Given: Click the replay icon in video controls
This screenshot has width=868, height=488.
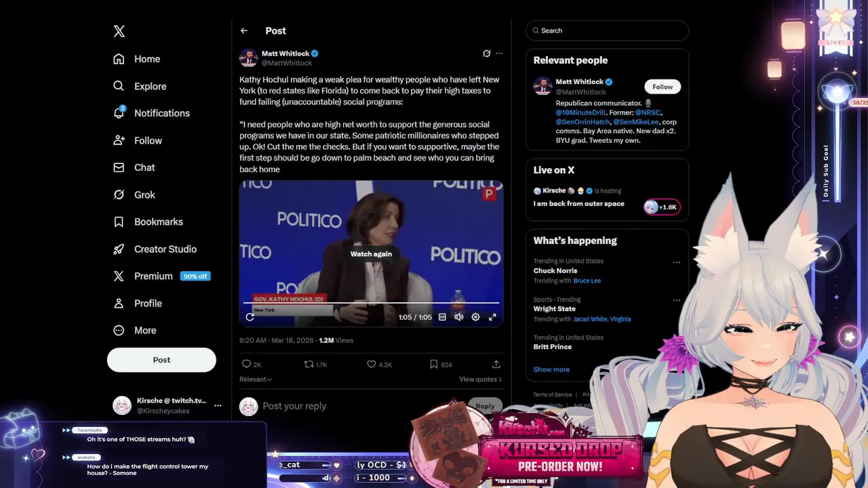Looking at the screenshot, I should click(x=250, y=317).
